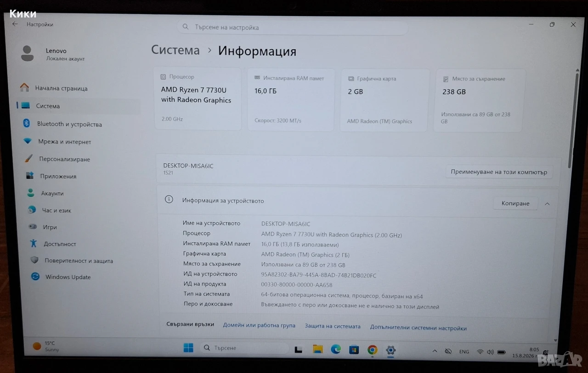
Task: Open Accounts via the person icon
Action: 31,193
